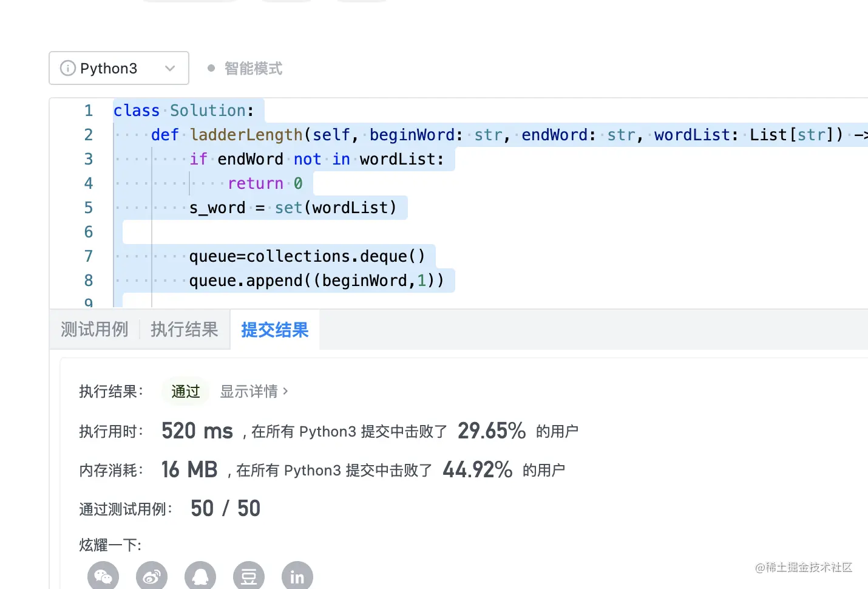Share result via the Douban icon
Screen dimensions: 868x589
[x=249, y=576]
